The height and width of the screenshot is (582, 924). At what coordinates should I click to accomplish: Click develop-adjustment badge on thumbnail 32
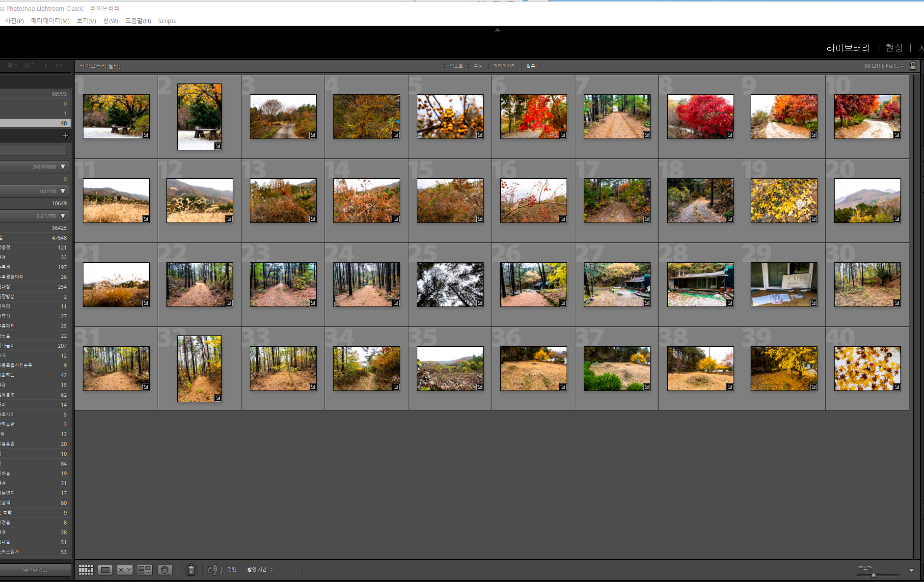[x=218, y=398]
